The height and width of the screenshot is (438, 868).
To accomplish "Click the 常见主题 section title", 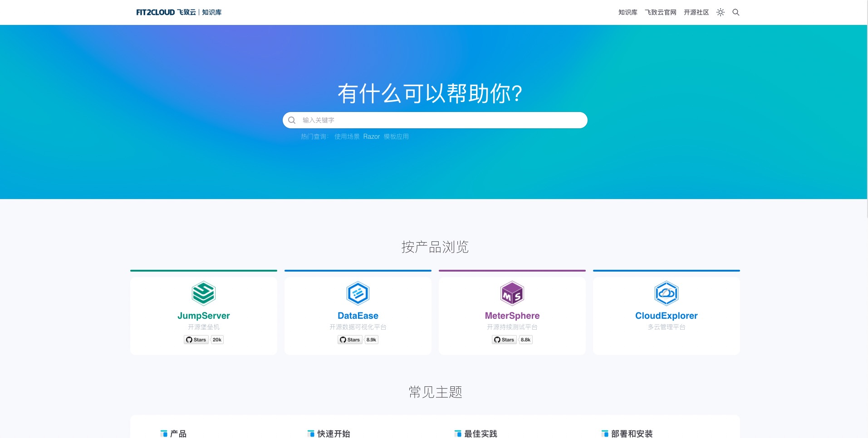I will (x=435, y=392).
